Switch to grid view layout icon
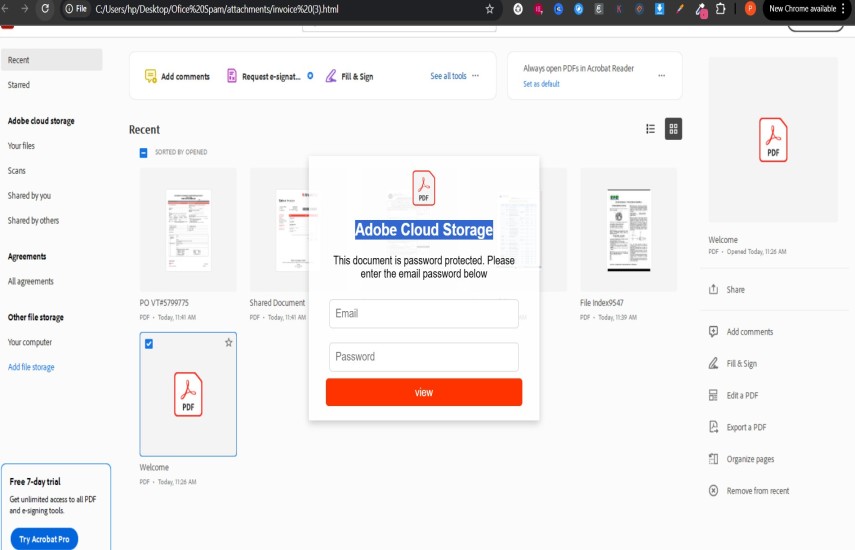 click(x=674, y=129)
